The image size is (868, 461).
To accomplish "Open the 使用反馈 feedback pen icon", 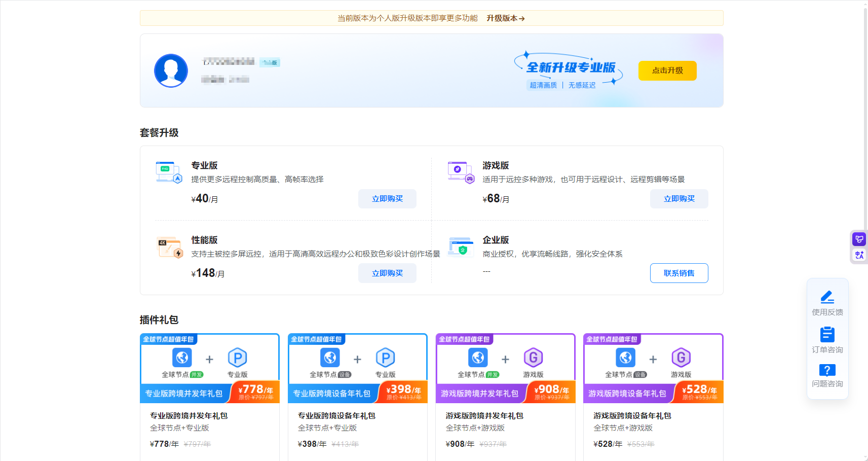I will click(827, 297).
